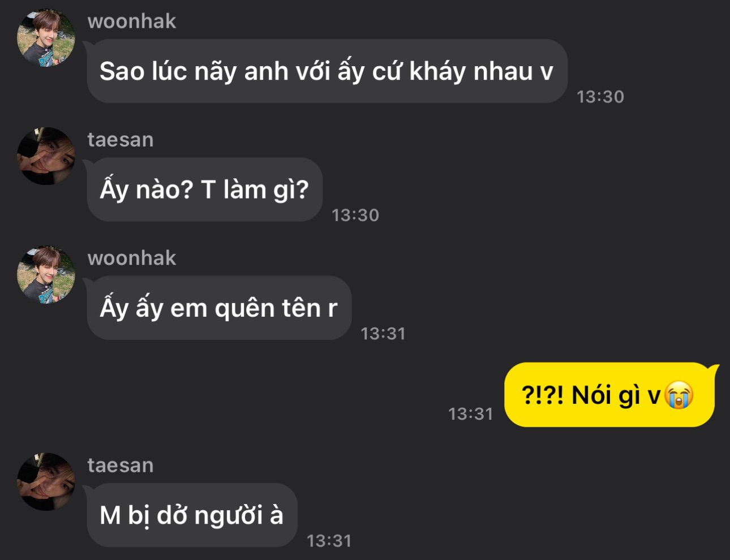The height and width of the screenshot is (560, 730).
Task: Tap the crying emoji in the yellow message
Action: [x=679, y=395]
